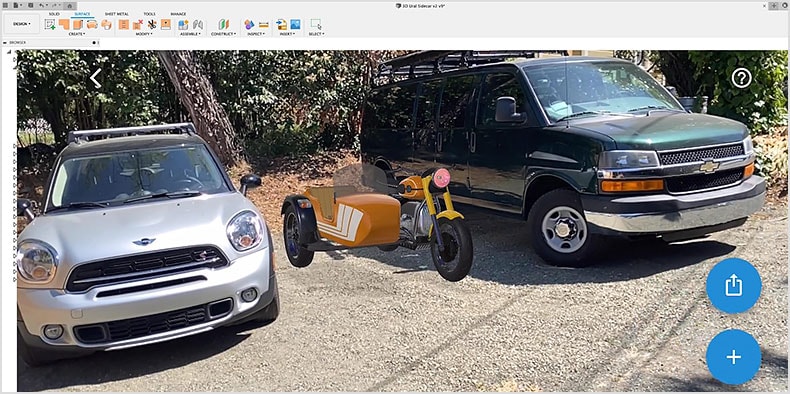
Task: Click the Insert Canvas image icon
Action: (x=295, y=24)
